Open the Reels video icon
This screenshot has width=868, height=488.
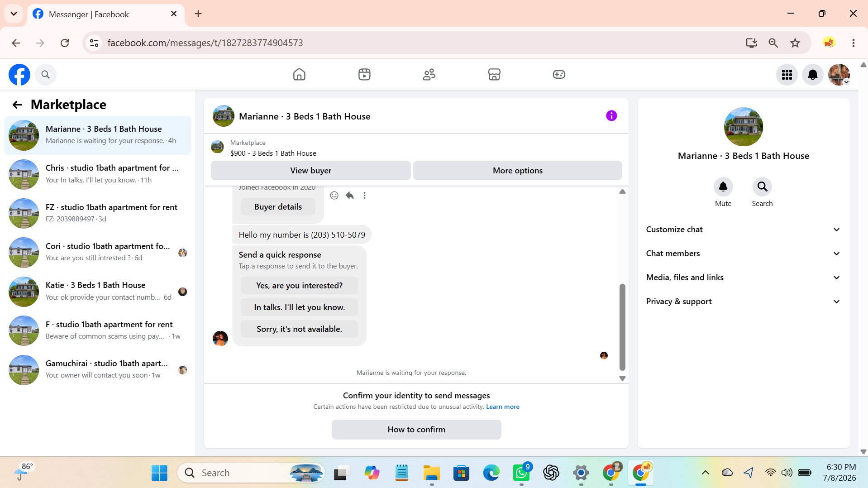click(x=364, y=74)
